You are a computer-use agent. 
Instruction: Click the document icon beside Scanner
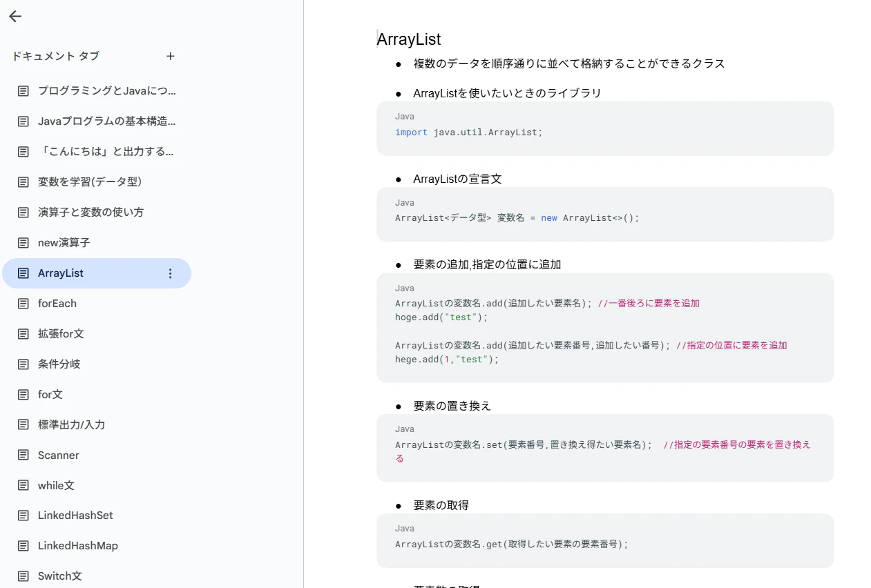[23, 455]
